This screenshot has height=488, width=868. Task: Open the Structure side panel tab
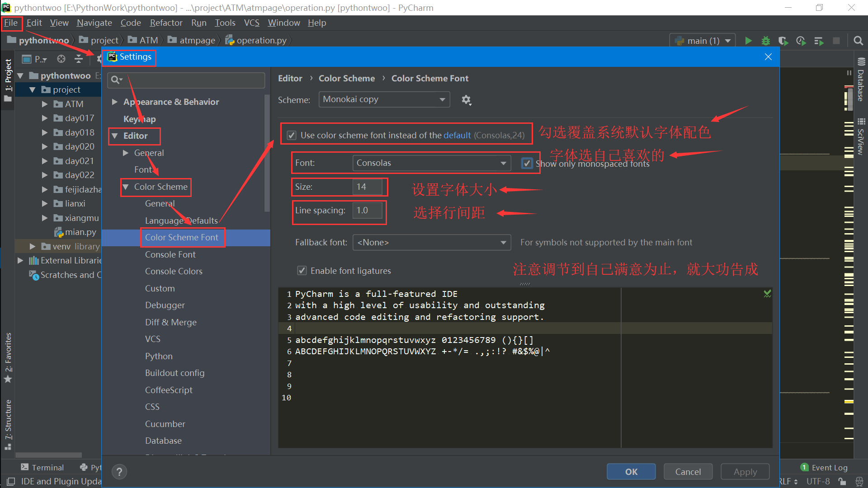tap(8, 425)
